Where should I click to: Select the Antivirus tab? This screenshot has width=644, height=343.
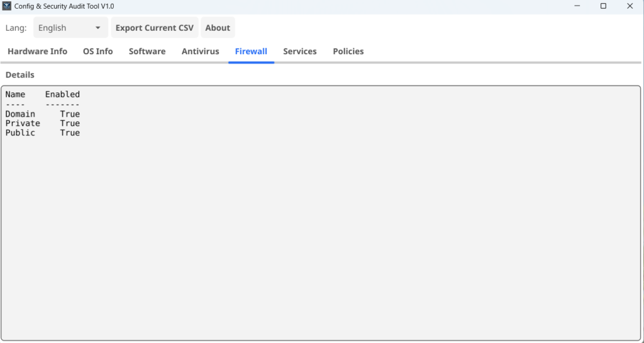pos(200,52)
